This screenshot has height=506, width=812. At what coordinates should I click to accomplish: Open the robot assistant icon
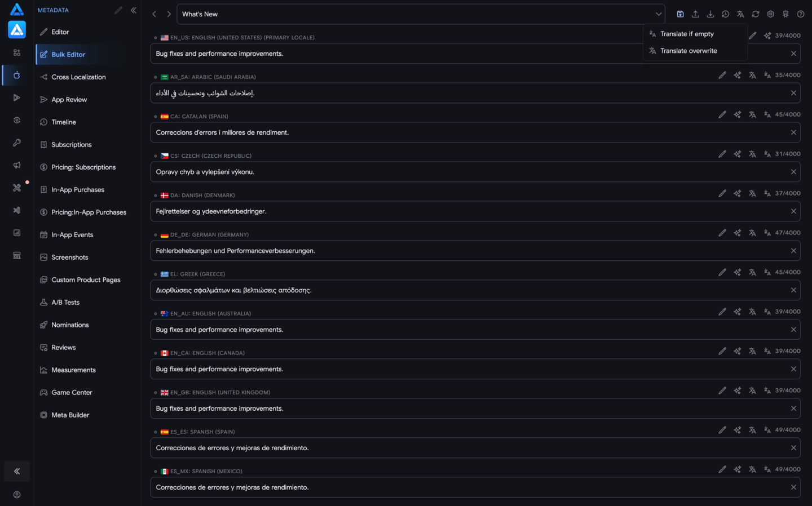click(785, 14)
